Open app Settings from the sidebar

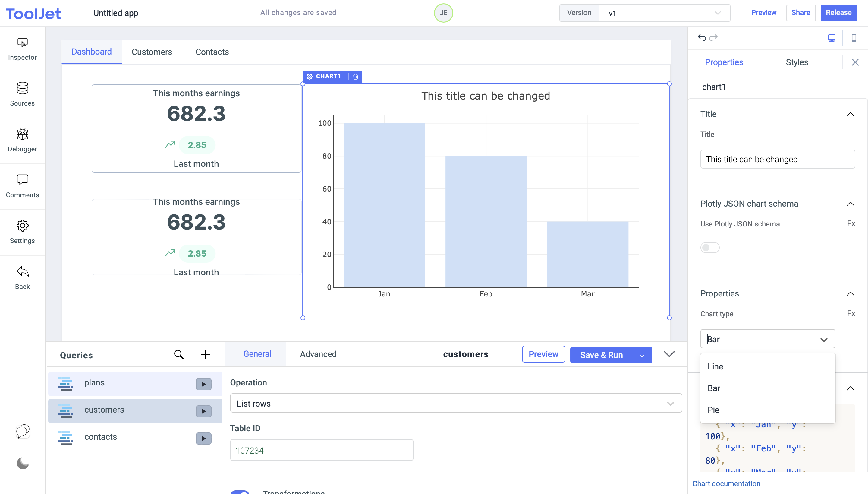pyautogui.click(x=22, y=232)
